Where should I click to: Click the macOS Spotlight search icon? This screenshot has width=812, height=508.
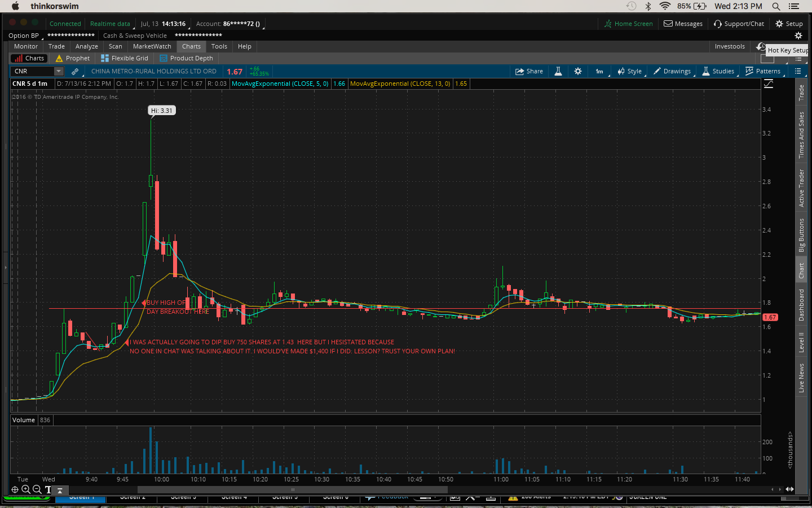pos(776,6)
